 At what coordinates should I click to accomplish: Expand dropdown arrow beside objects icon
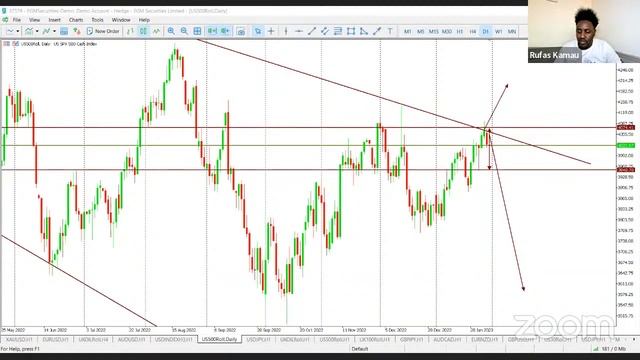pos(54,31)
